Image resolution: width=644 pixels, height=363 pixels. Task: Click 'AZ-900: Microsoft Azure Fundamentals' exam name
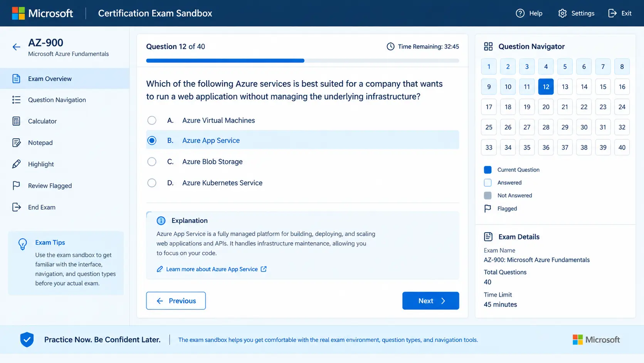coord(536,260)
